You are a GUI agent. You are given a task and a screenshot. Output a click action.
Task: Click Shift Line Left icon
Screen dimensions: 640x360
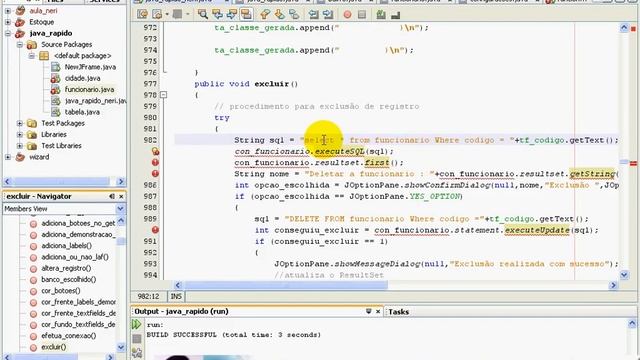click(313, 15)
